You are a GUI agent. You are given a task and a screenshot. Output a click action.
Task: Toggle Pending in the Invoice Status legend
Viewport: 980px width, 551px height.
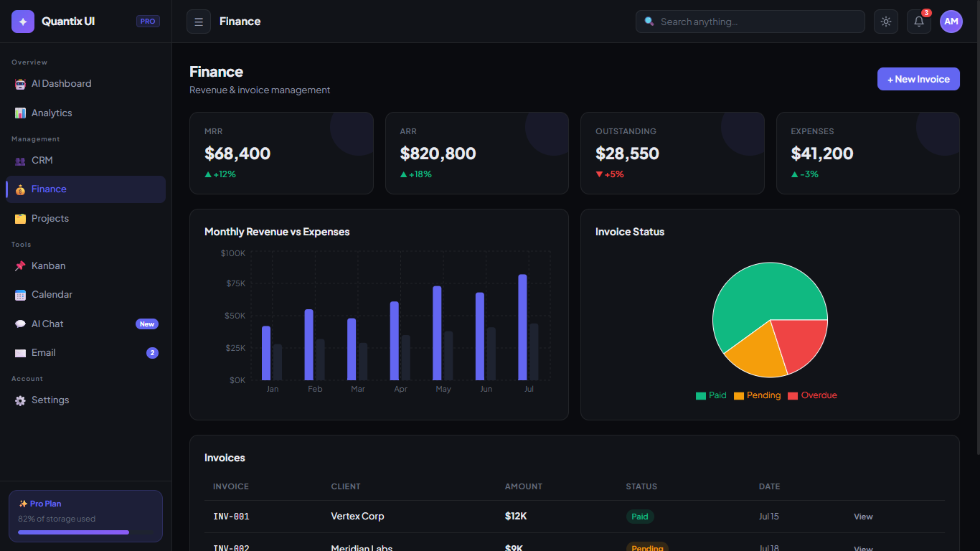757,395
